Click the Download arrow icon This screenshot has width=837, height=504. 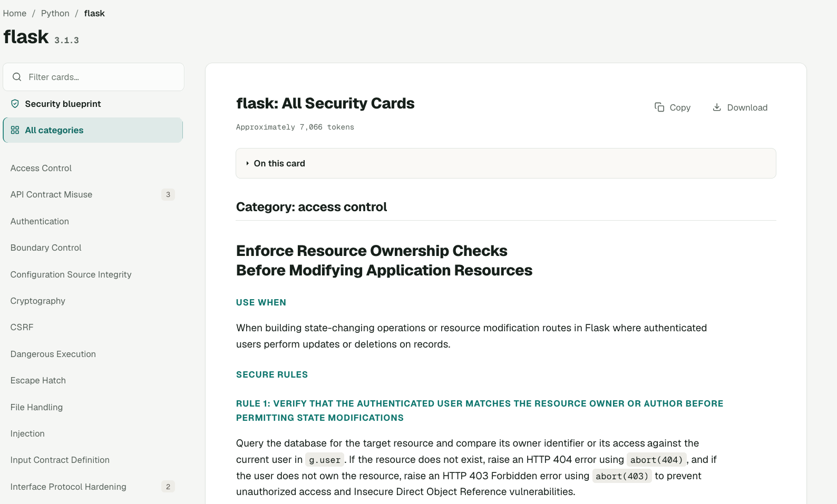tap(717, 107)
